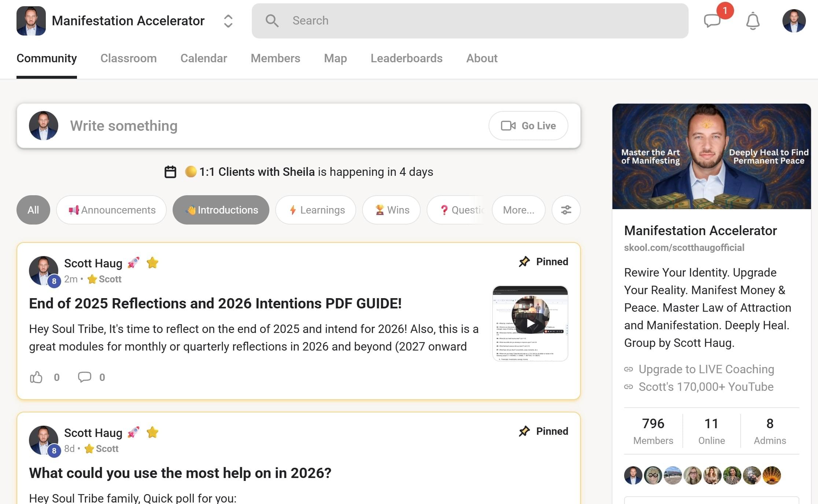The image size is (818, 504).
Task: Open chat messages icon with notification badge
Action: click(x=713, y=21)
